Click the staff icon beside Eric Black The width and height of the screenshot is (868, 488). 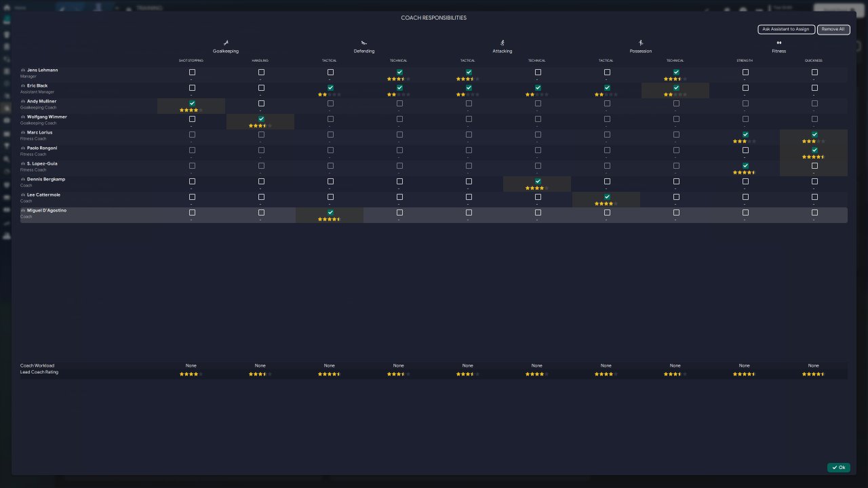click(24, 86)
